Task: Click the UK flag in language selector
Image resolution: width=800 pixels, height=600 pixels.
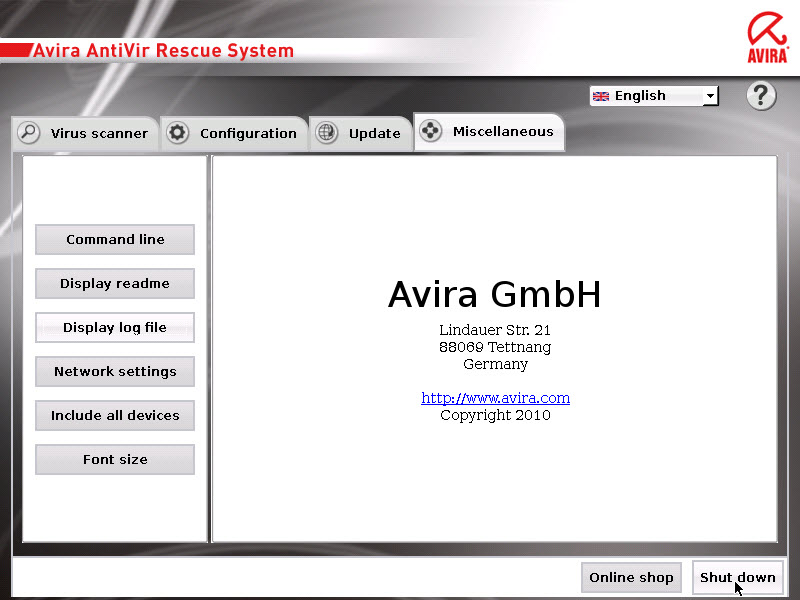Action: [x=601, y=96]
